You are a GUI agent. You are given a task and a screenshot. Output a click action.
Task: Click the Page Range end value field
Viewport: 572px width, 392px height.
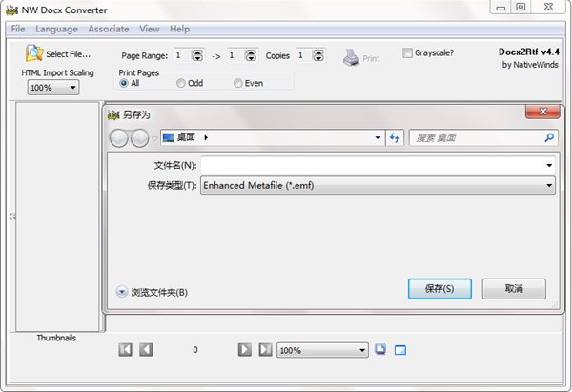(x=235, y=55)
